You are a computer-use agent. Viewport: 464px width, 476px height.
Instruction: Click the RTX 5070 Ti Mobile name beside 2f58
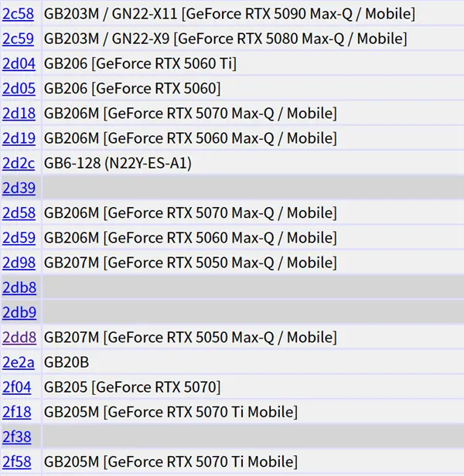(x=171, y=462)
